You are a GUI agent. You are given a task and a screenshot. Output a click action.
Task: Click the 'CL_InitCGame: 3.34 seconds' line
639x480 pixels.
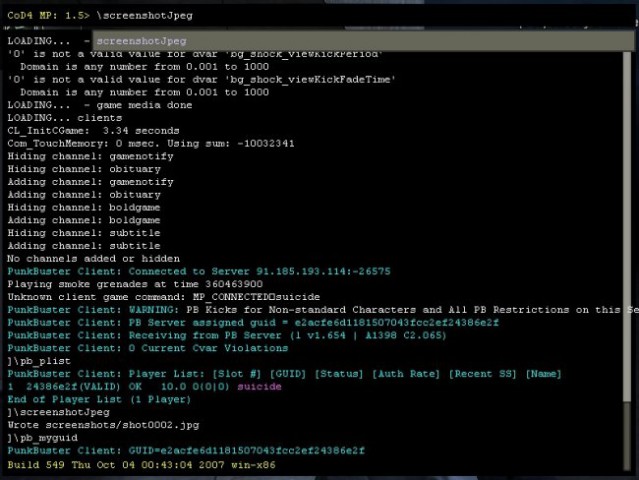pyautogui.click(x=93, y=131)
